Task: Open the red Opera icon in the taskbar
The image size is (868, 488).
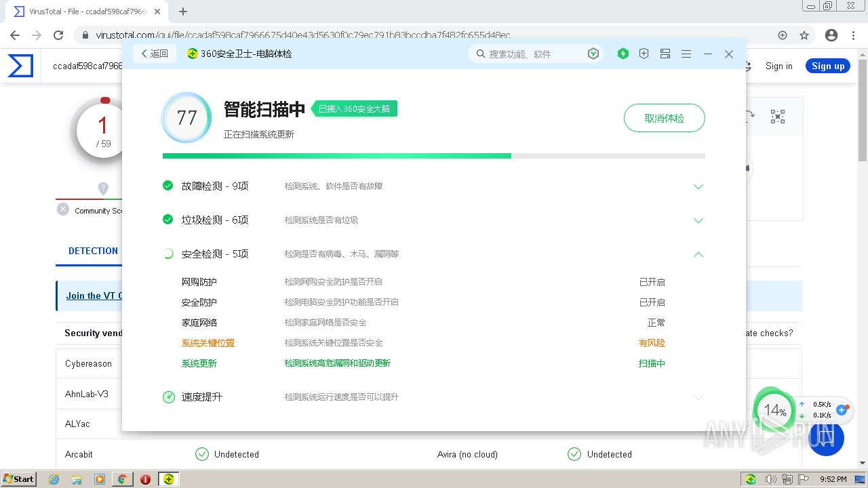Action: coord(145,479)
